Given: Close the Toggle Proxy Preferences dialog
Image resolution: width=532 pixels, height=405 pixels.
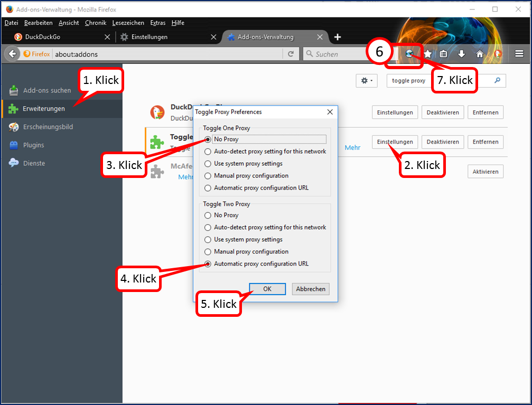Looking at the screenshot, I should 330,112.
